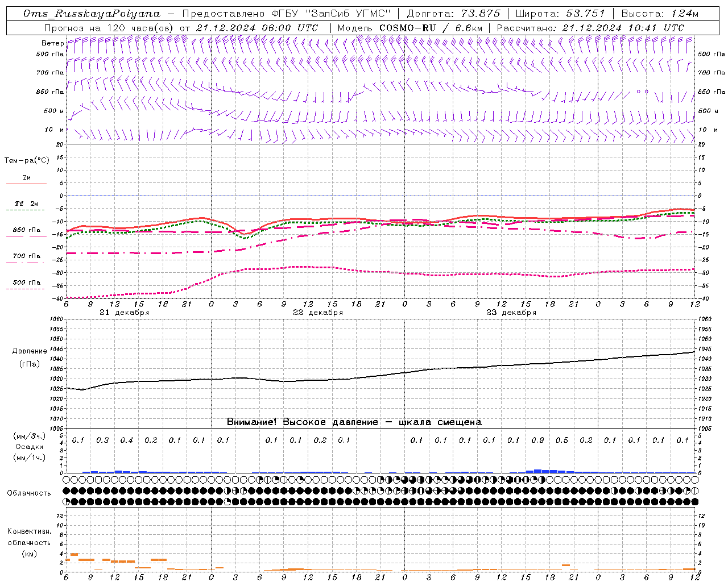
Task: Click the 'Долгота: 73.875' longitude field
Action: tap(454, 14)
